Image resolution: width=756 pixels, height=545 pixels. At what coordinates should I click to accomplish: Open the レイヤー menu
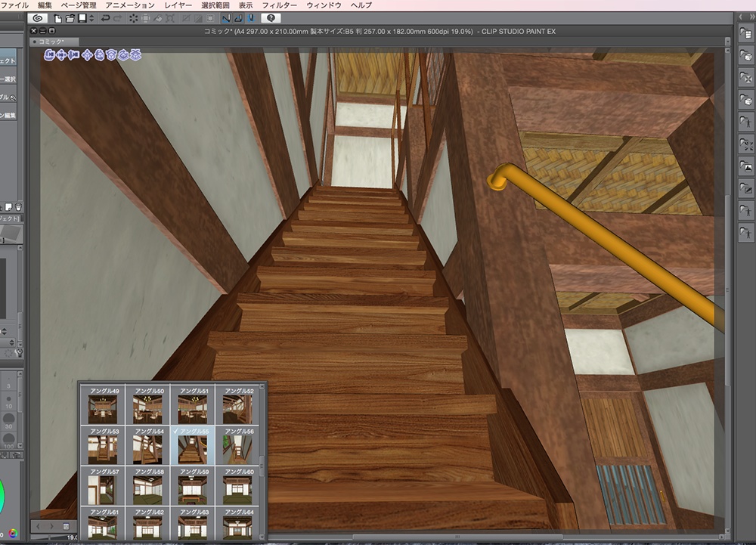pos(178,5)
